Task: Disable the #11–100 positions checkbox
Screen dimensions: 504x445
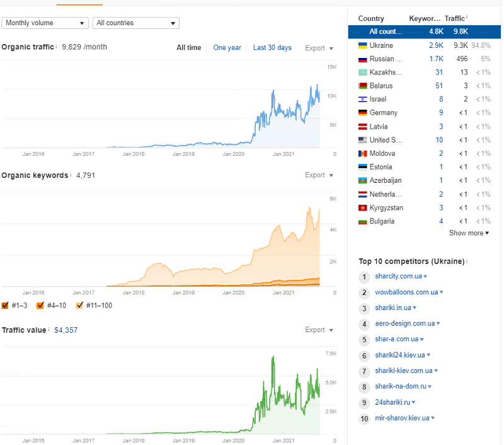Action: [79, 306]
